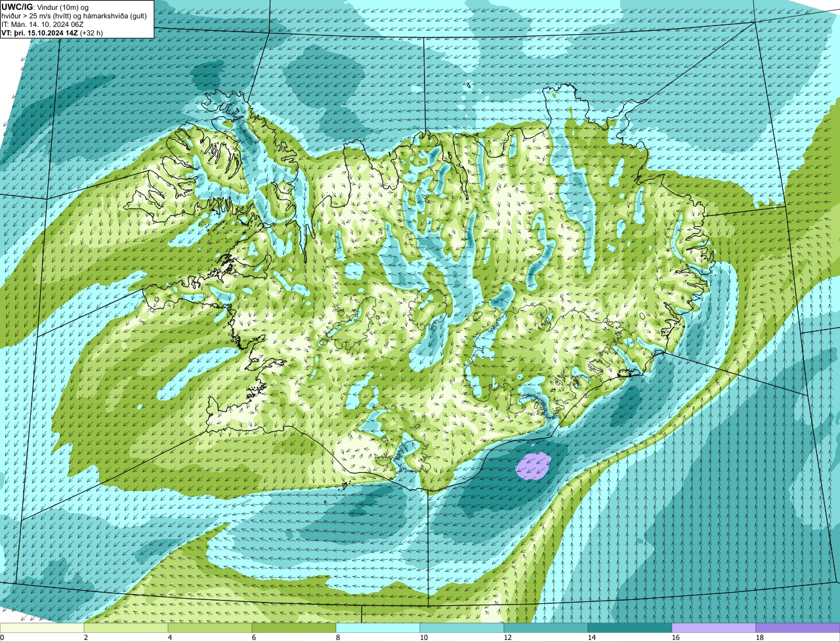Click the purple legend swatch above 18 m/s
840x642 pixels.
coord(798,628)
